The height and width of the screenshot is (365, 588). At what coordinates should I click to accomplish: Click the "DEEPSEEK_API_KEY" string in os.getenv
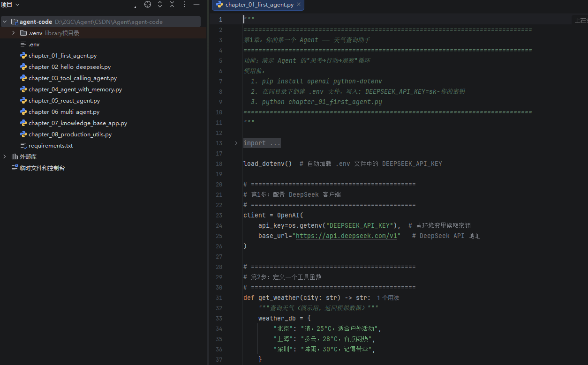(359, 226)
